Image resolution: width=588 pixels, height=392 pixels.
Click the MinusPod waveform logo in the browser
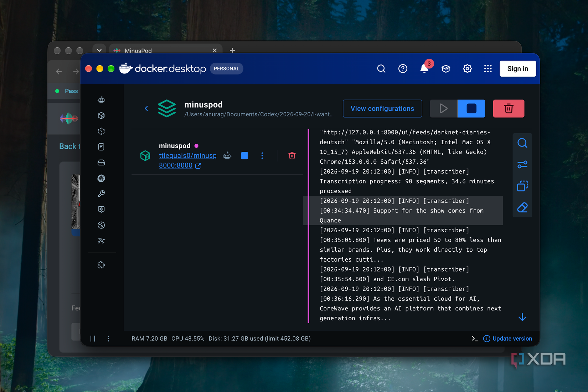tap(69, 118)
